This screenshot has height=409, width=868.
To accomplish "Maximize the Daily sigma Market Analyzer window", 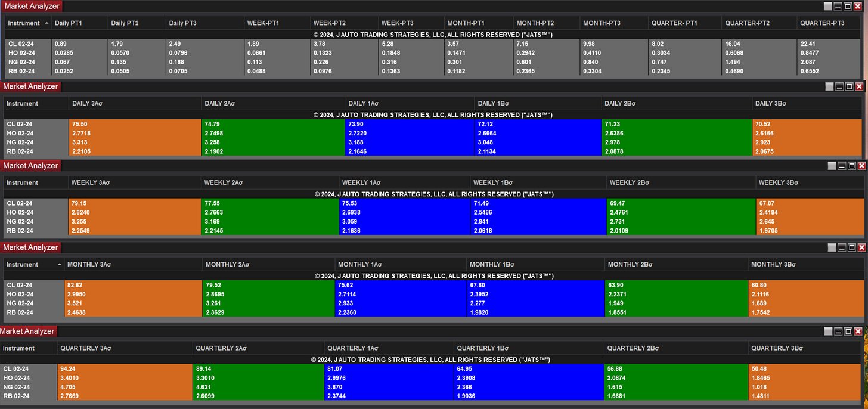I will [850, 86].
